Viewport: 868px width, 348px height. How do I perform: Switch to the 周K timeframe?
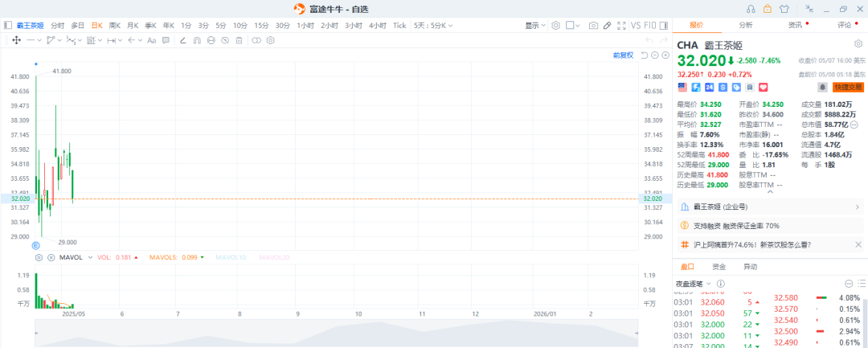tap(115, 26)
